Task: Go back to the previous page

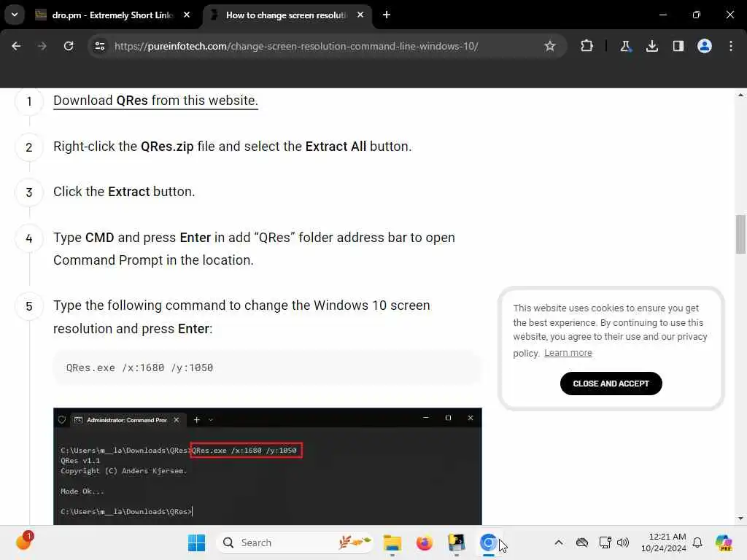Action: pos(16,46)
